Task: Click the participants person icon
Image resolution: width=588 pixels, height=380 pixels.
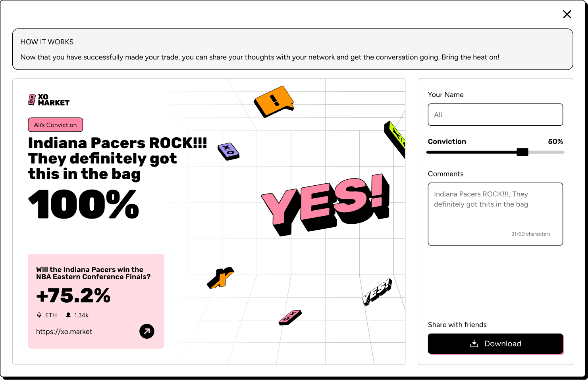Action: coord(68,315)
